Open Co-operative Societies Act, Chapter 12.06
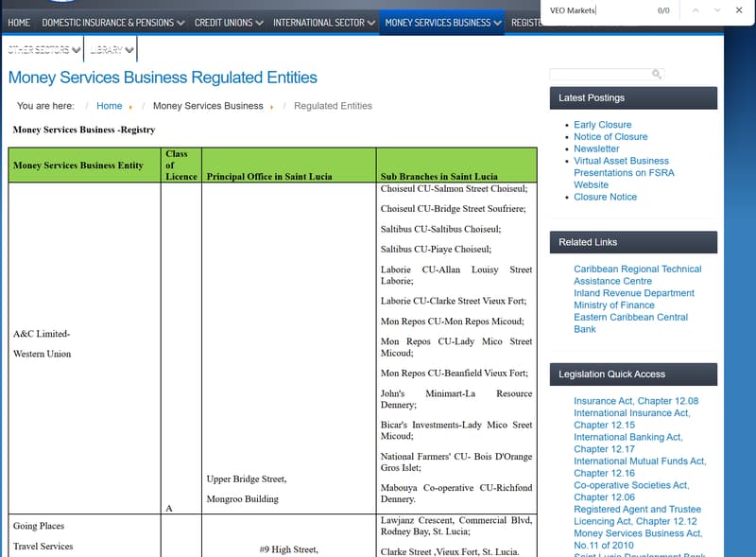Screen dimensions: 756x557 [631, 491]
